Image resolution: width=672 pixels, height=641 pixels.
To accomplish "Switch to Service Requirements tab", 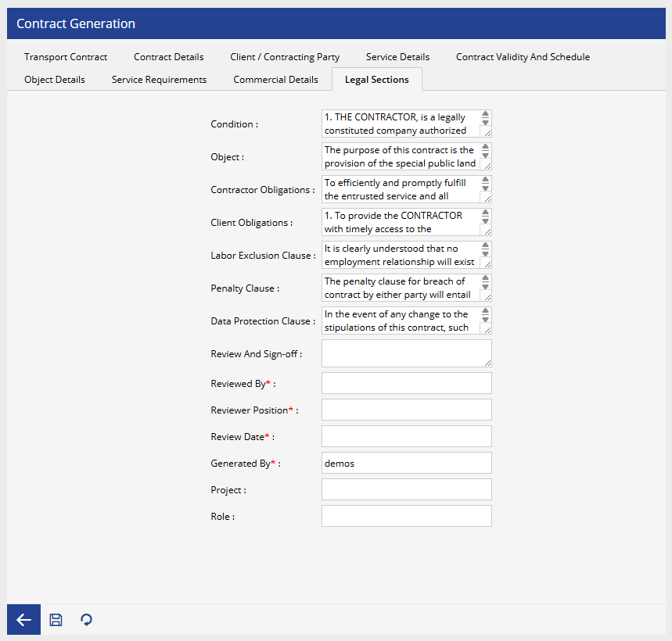I will [x=159, y=80].
